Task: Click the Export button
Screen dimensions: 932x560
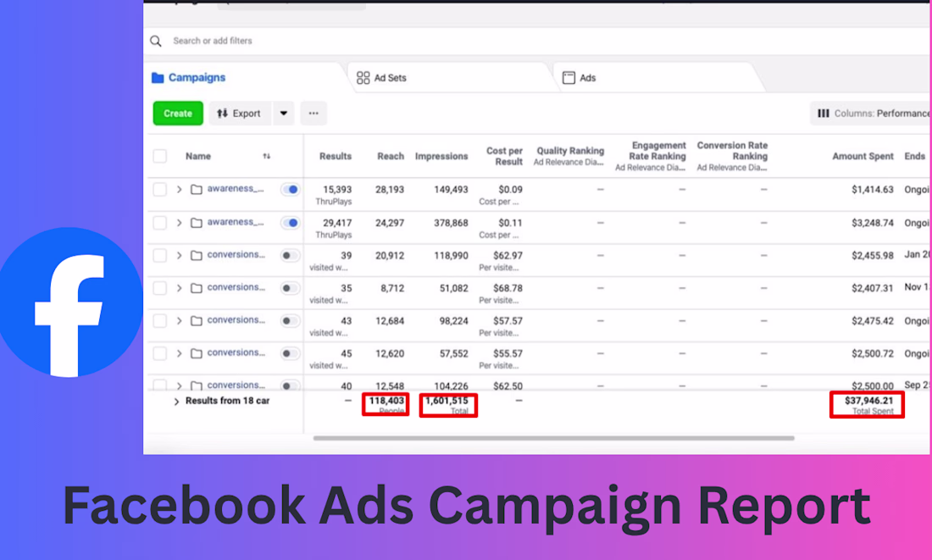Action: pyautogui.click(x=240, y=114)
